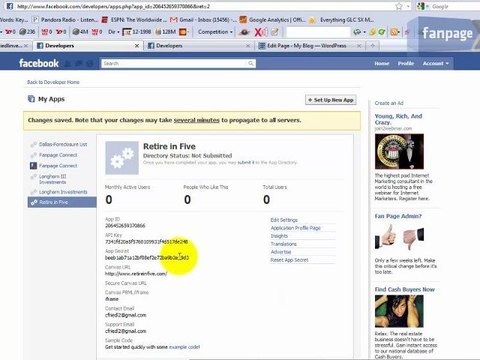Click the Young, Rich, And Crazy ad title
The width and height of the screenshot is (480, 360).
click(x=398, y=119)
